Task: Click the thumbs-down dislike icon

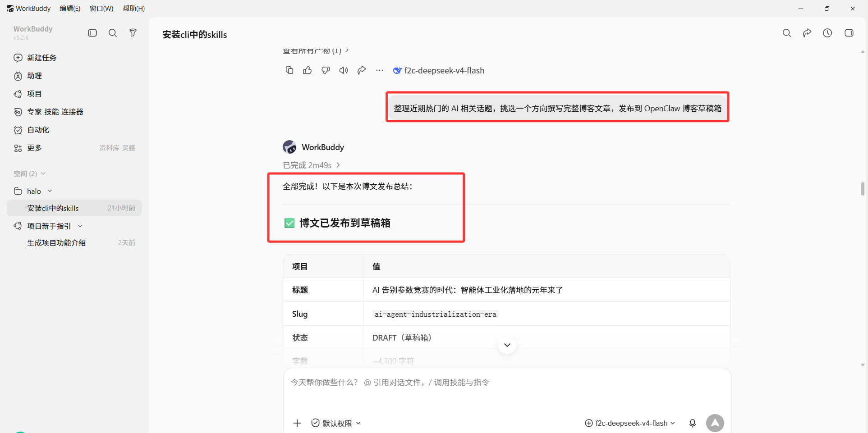Action: pos(326,70)
